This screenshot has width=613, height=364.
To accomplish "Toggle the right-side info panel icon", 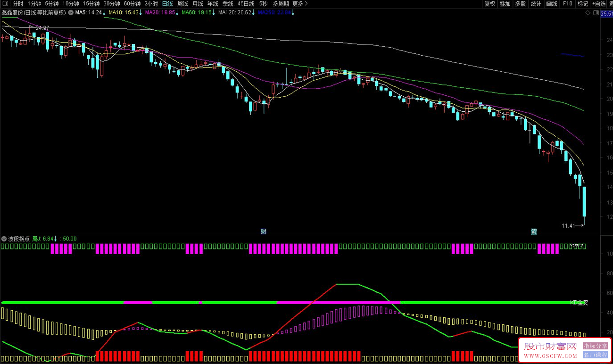I will 595,13.
